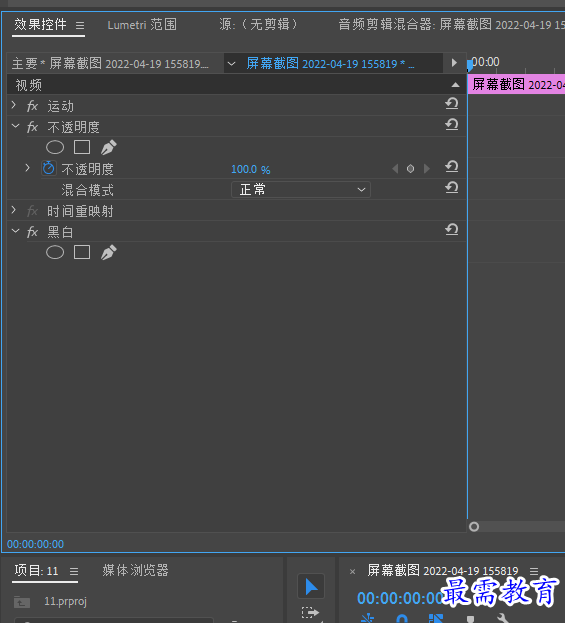Click the large blue timeline timecode 00:00:00:00
565x623 pixels.
pyautogui.click(x=401, y=598)
